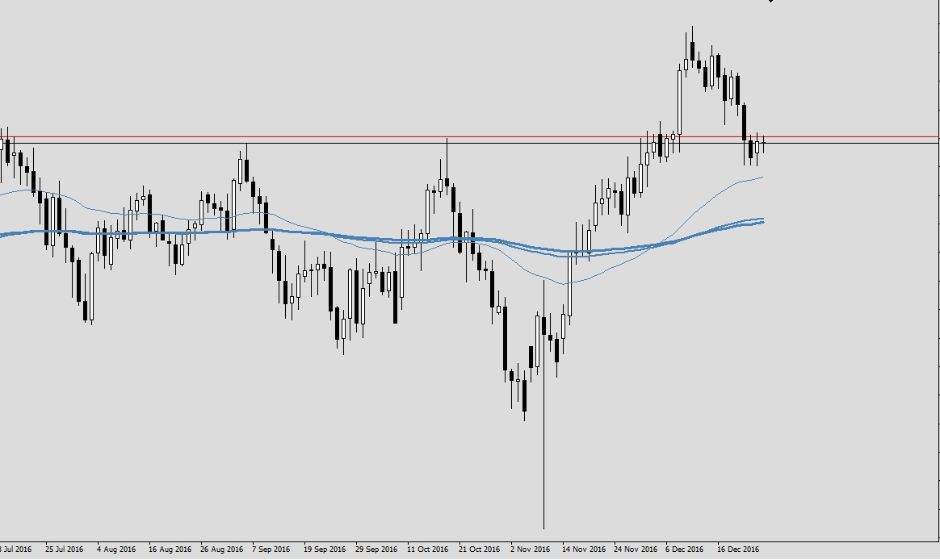Click the "16 Dec 2016" date label
The height and width of the screenshot is (560, 940).
click(738, 550)
